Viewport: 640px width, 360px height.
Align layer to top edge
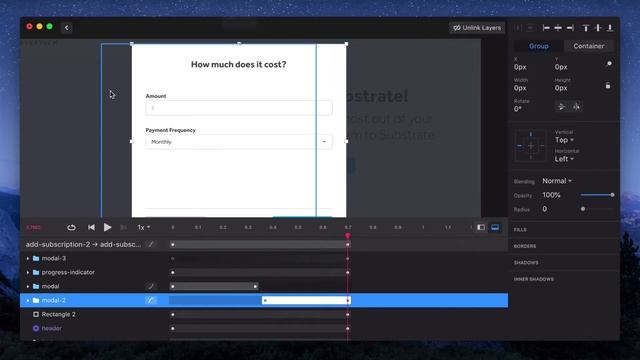[x=586, y=28]
